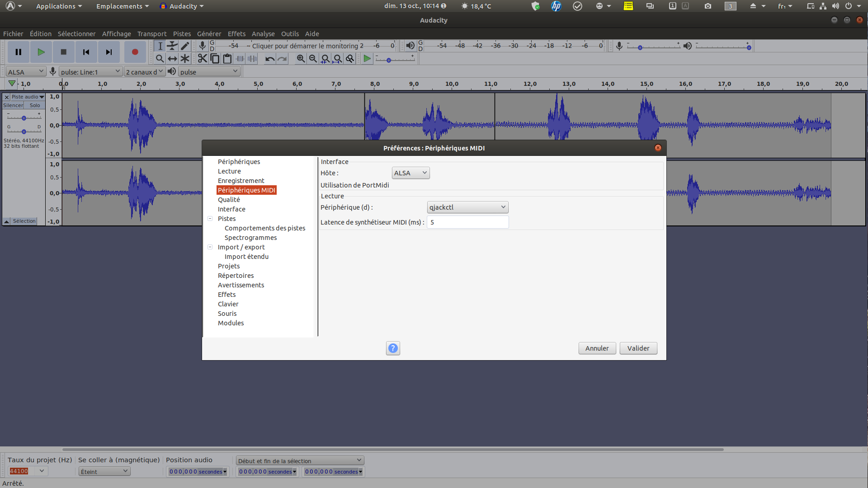Click the Trim audio outside selection icon

[240, 59]
